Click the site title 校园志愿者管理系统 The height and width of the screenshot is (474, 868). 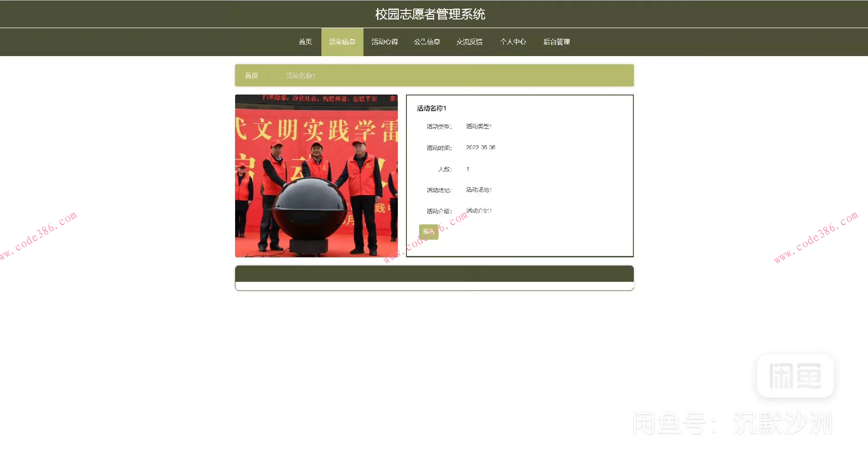click(x=430, y=14)
